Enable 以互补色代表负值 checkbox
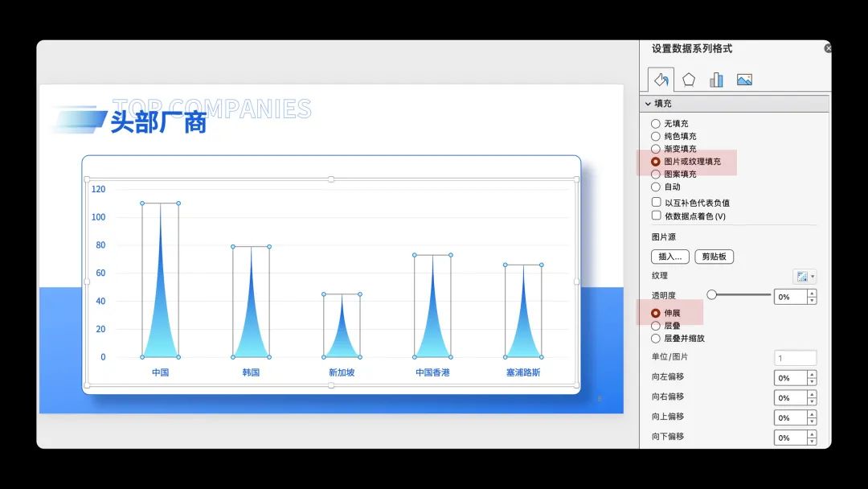Image resolution: width=868 pixels, height=489 pixels. [656, 202]
